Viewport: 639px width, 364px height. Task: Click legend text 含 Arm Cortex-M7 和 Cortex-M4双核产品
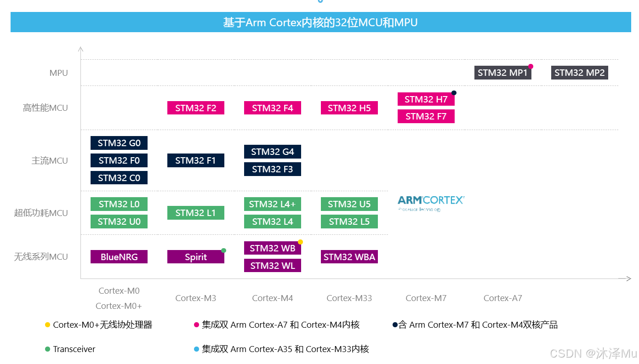[x=478, y=325]
